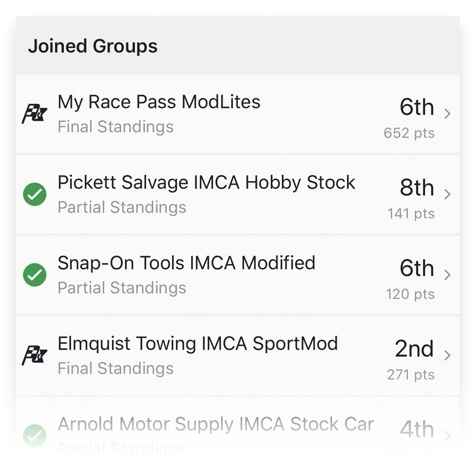Select Snap-On Tools IMCA Modified group
The image size is (476, 476).
coord(237,275)
